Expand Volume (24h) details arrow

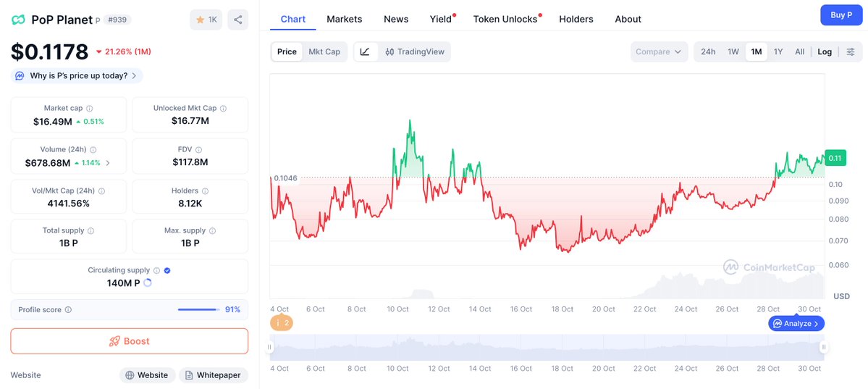[x=108, y=163]
